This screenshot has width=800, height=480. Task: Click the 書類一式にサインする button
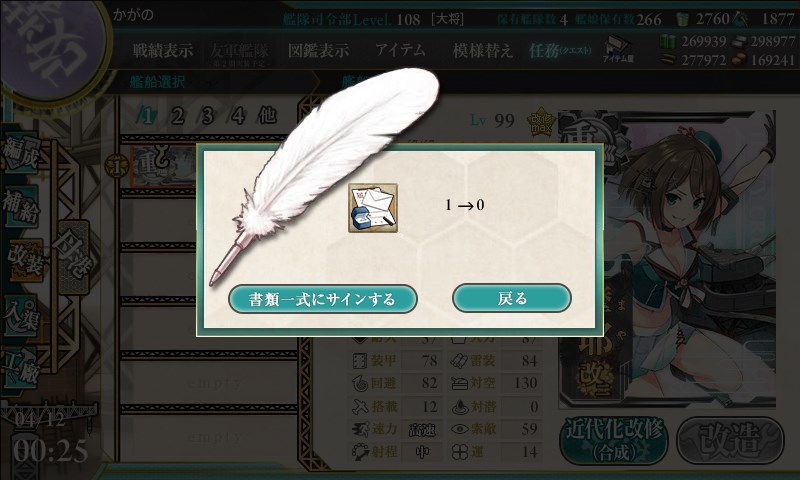[x=322, y=299]
